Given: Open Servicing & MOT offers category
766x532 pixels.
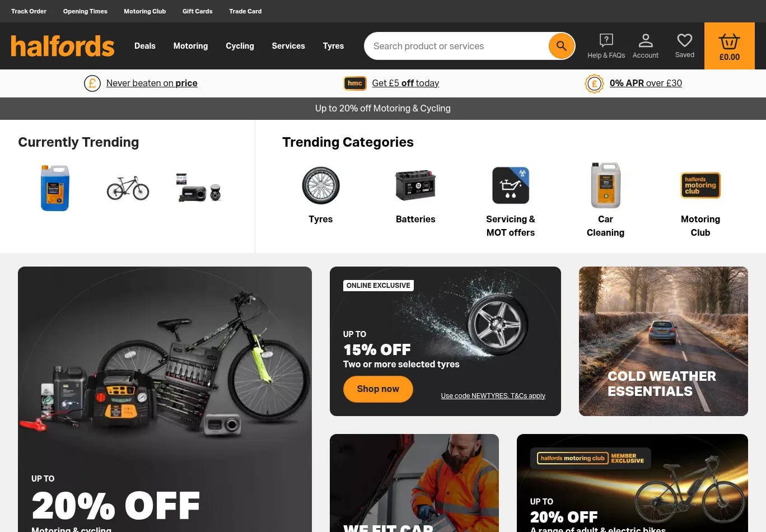Looking at the screenshot, I should point(511,226).
